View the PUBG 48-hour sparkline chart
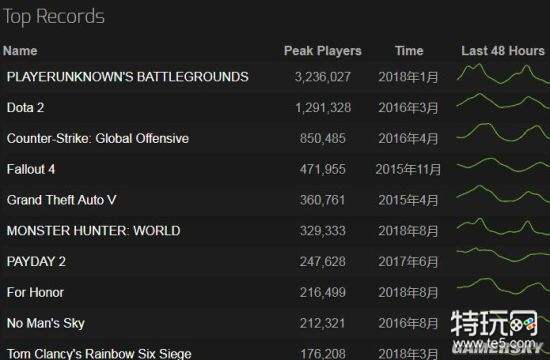The height and width of the screenshot is (360, 550). pos(503,74)
